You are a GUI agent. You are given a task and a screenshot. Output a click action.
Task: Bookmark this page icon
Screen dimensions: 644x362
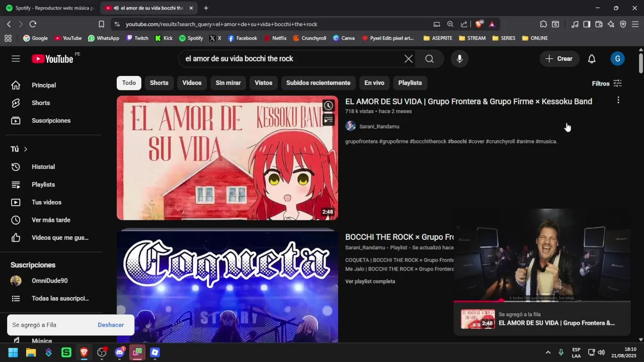[101, 24]
